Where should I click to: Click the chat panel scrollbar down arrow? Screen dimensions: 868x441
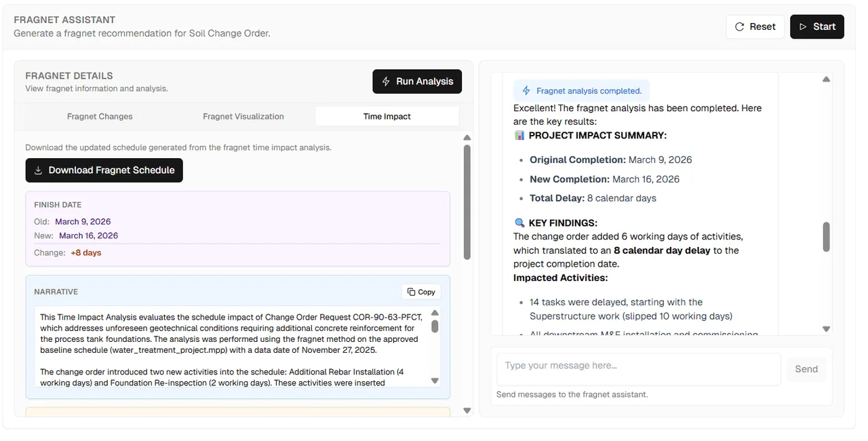pyautogui.click(x=826, y=329)
